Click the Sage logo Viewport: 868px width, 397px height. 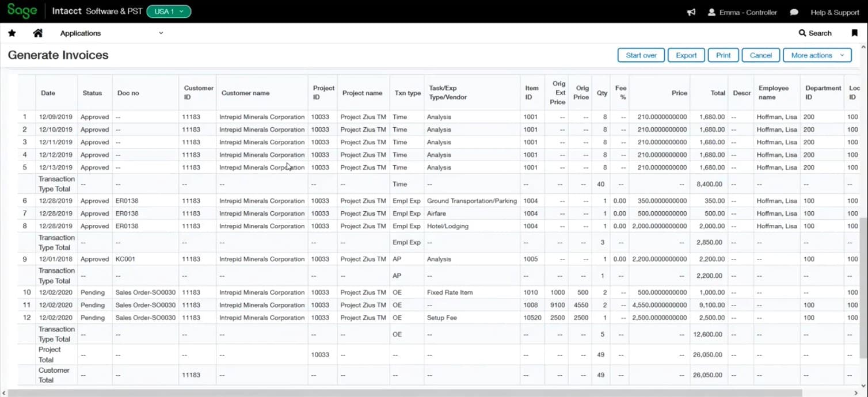point(22,12)
